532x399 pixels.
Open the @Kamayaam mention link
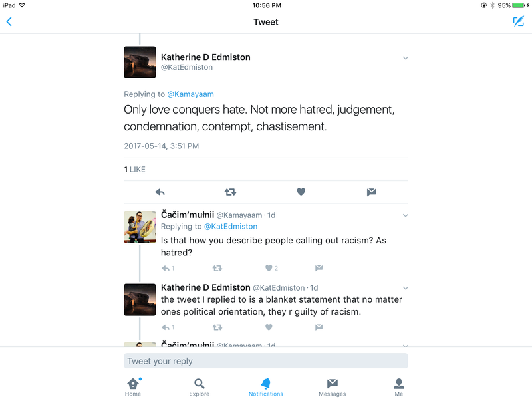(191, 94)
